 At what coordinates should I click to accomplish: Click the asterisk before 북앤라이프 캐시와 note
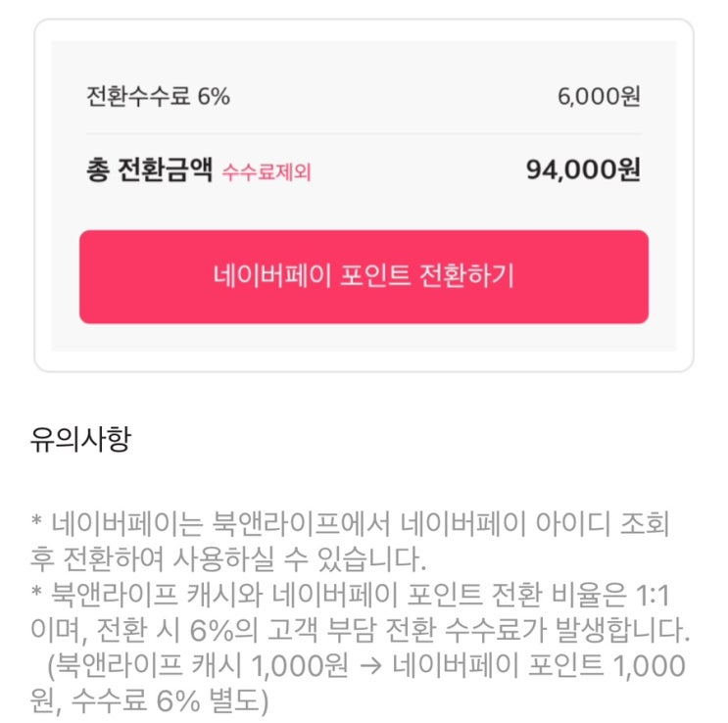[36, 596]
